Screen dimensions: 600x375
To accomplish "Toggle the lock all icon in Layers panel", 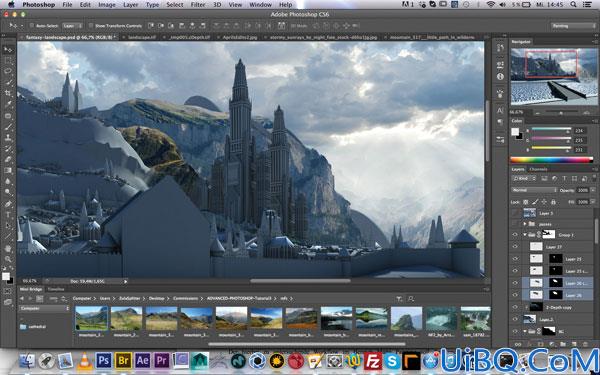I will click(553, 202).
